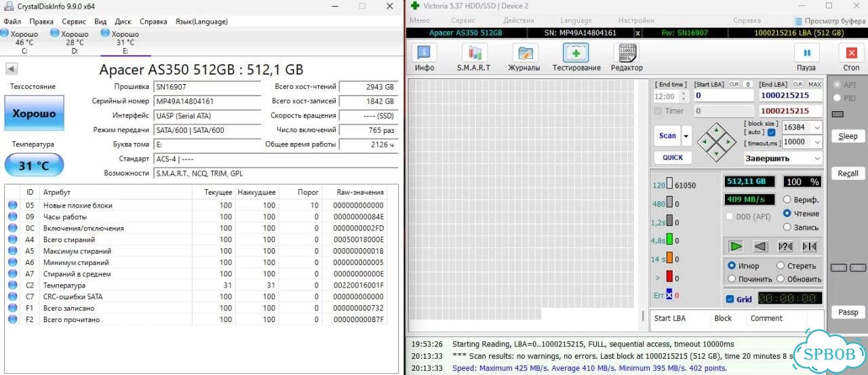
Task: Click the butterfly-seek ▶|◀ button
Action: point(810,246)
